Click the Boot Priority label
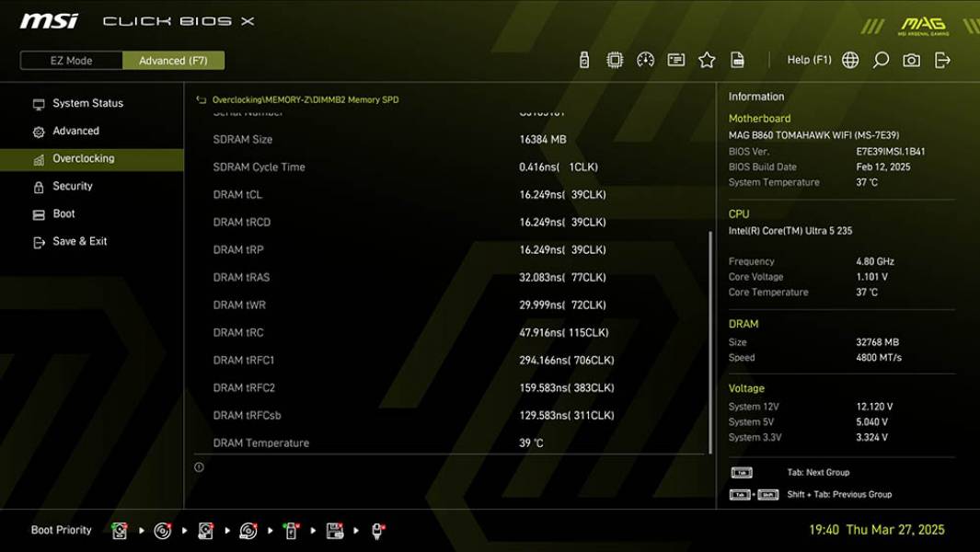This screenshot has width=980, height=552. click(x=62, y=530)
